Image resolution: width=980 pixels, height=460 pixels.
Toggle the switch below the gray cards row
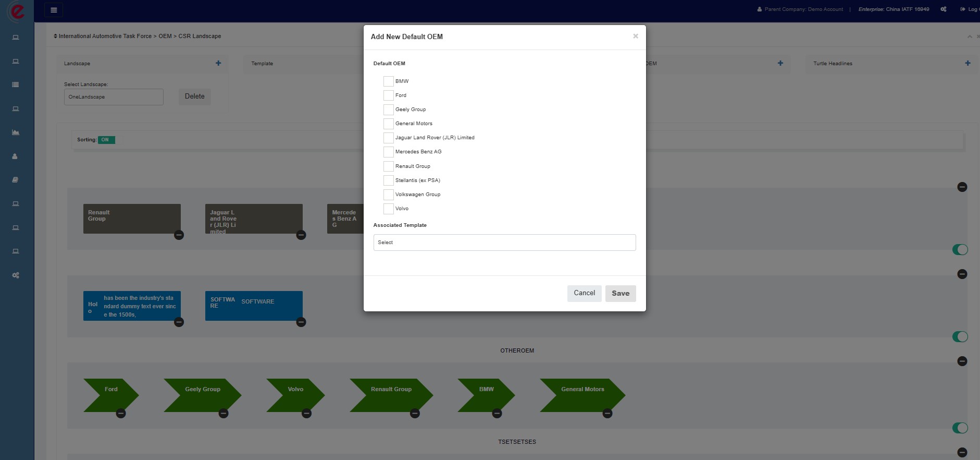point(960,250)
